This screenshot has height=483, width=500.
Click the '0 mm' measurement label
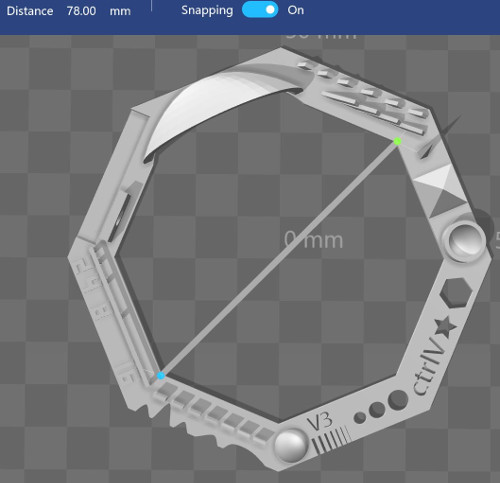(314, 240)
